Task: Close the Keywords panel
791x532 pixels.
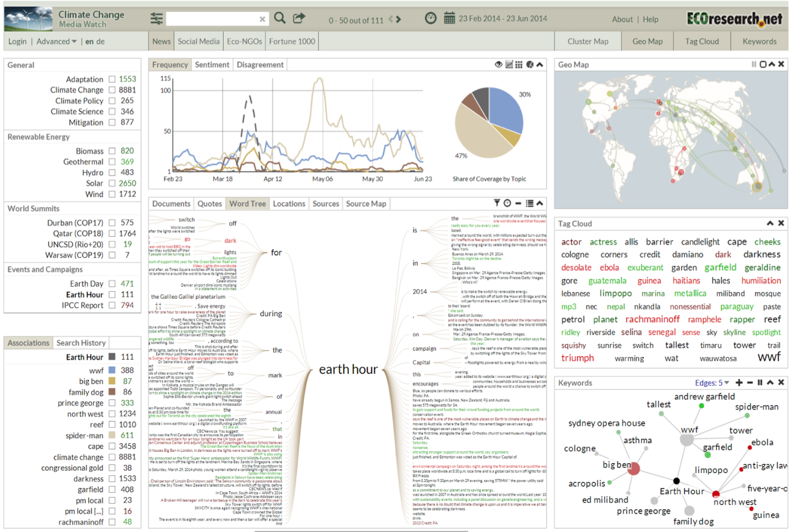Action: tap(781, 383)
